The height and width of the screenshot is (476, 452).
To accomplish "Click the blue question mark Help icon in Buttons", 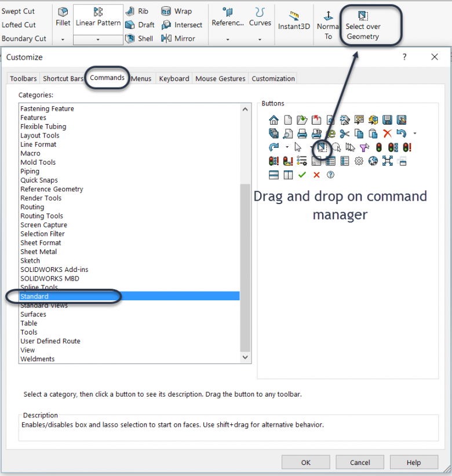I will 330,175.
